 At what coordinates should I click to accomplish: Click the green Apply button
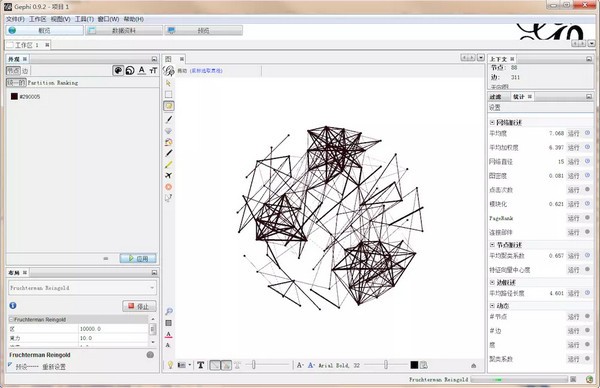click(x=138, y=258)
